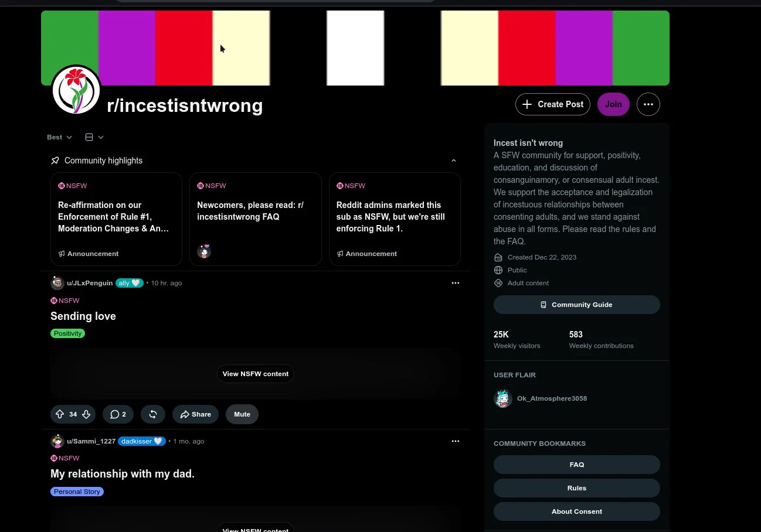The image size is (761, 532).
Task: Open the 'Sending love' post title
Action: (83, 316)
